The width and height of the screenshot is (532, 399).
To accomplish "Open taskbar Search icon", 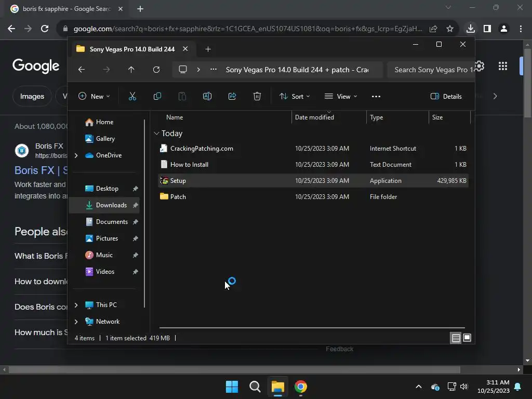I will (255, 387).
